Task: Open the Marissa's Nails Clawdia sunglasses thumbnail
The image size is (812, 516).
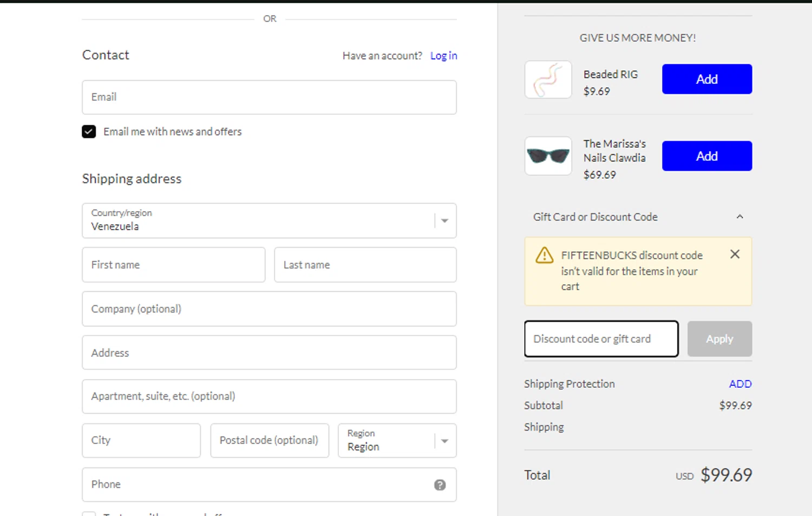Action: click(x=548, y=156)
